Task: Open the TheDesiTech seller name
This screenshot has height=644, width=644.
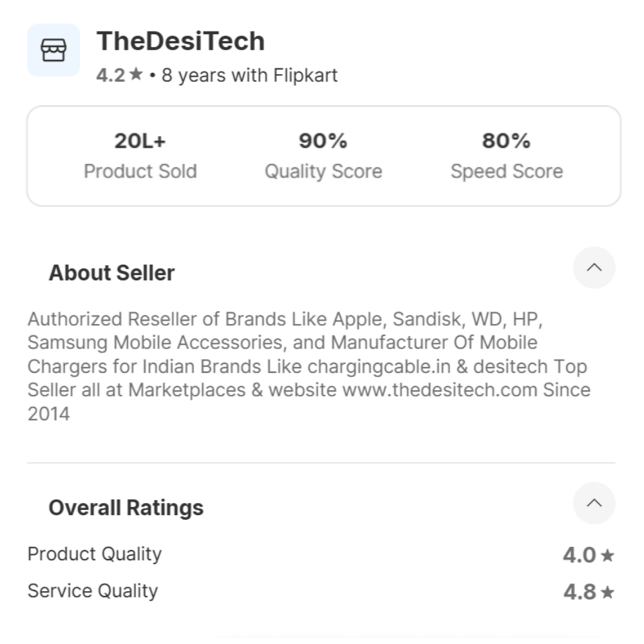Action: point(180,41)
